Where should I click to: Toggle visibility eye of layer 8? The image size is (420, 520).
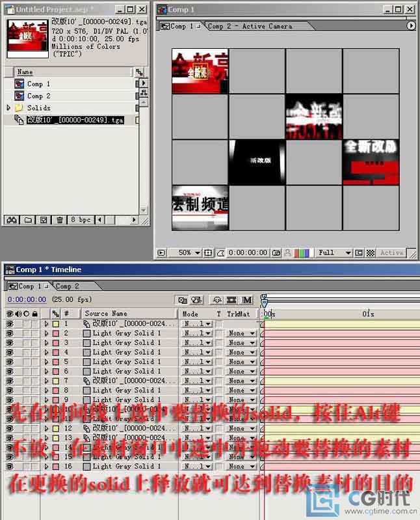coord(9,390)
